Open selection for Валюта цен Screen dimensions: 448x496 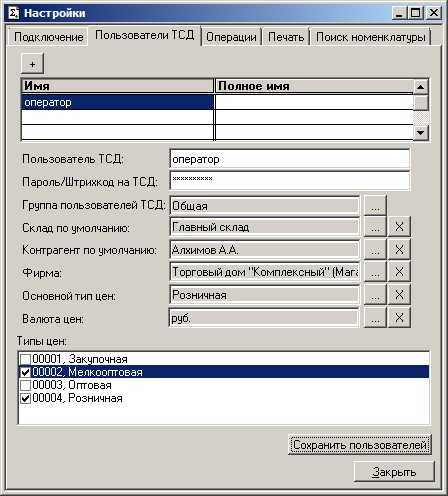(375, 317)
